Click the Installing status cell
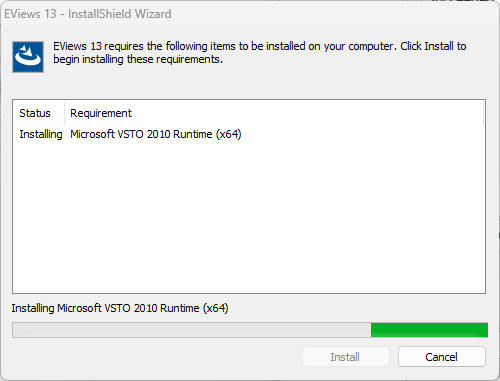 tap(41, 134)
